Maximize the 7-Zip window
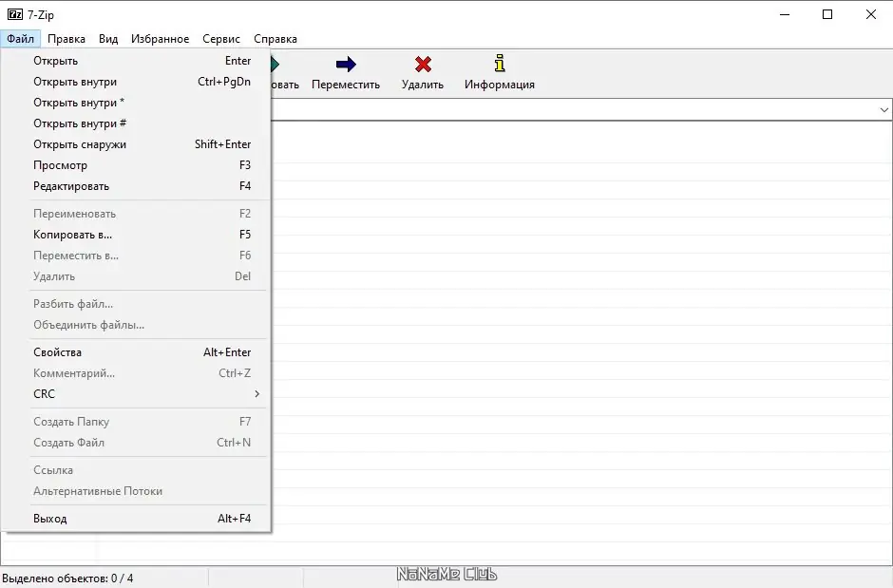Viewport: 893px width, 588px height. pyautogui.click(x=827, y=14)
